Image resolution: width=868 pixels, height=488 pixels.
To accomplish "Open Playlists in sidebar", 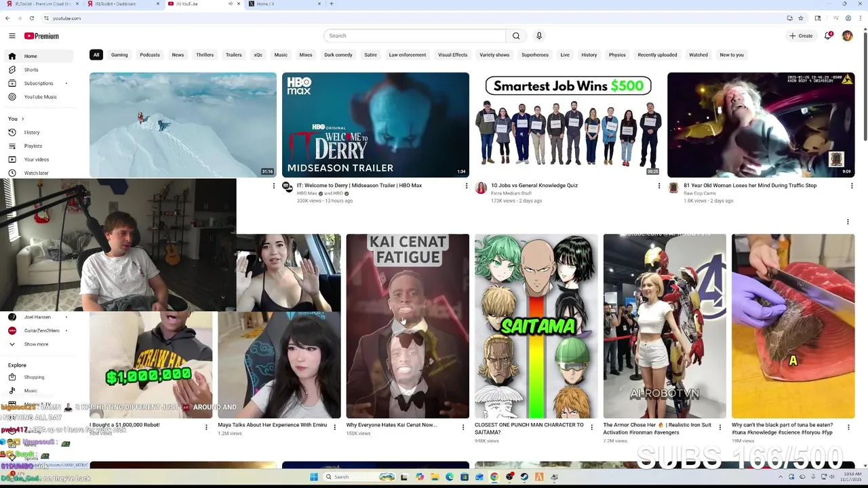I will coord(38,146).
